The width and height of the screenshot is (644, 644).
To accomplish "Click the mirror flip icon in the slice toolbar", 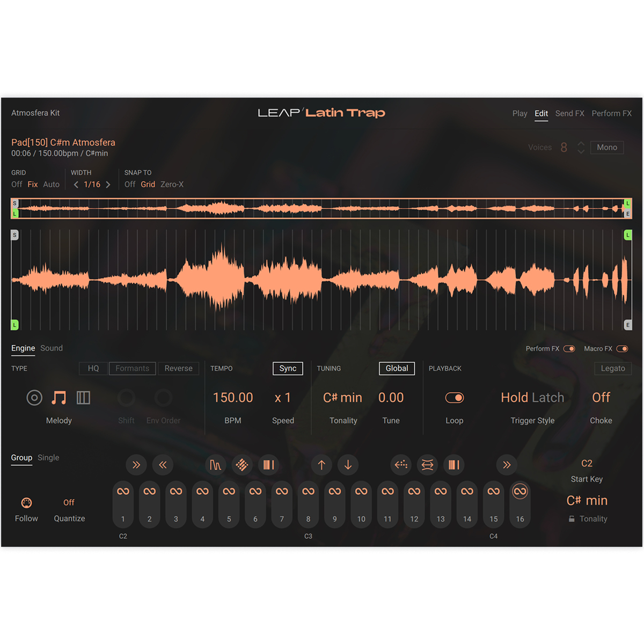I will (427, 465).
